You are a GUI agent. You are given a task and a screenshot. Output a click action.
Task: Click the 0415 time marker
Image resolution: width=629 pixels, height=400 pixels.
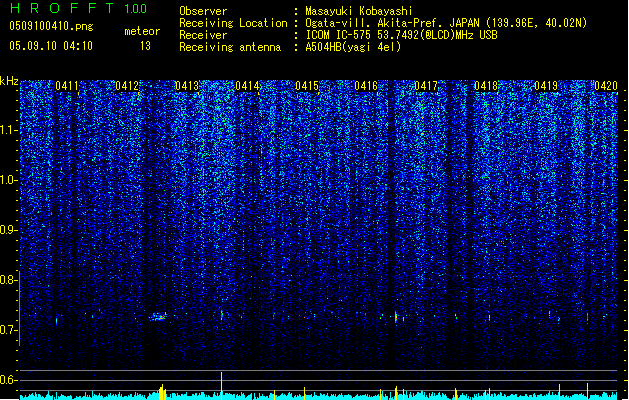[306, 86]
